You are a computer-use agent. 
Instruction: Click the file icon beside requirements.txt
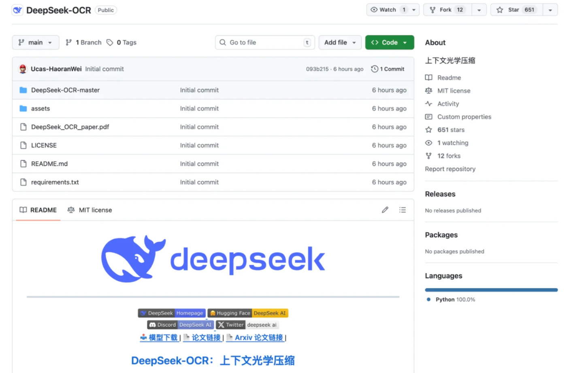point(23,182)
